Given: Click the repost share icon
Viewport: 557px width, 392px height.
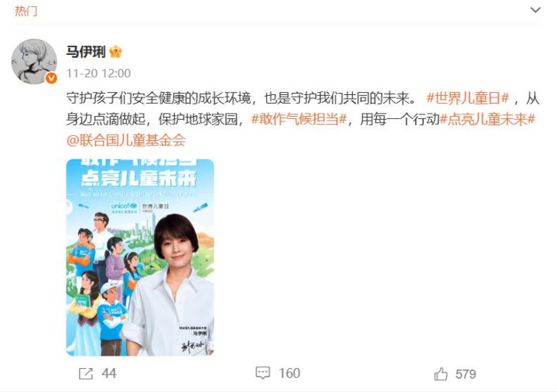Looking at the screenshot, I should [x=86, y=373].
